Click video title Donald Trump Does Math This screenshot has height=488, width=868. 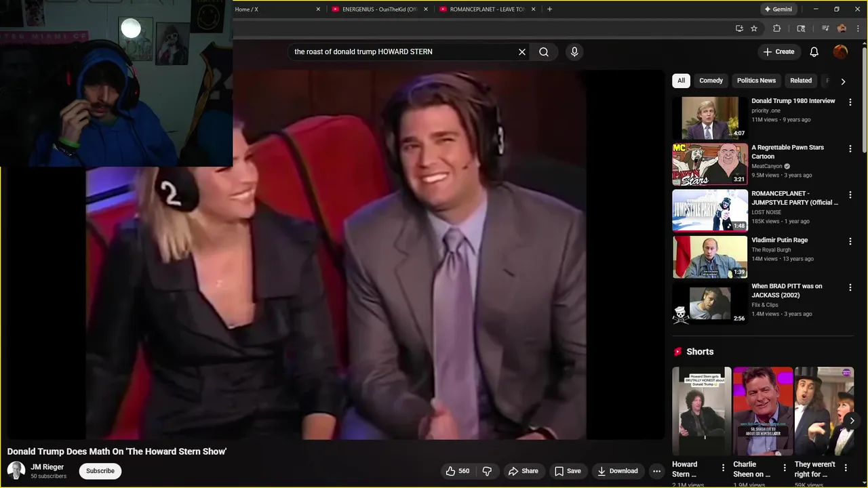click(117, 451)
